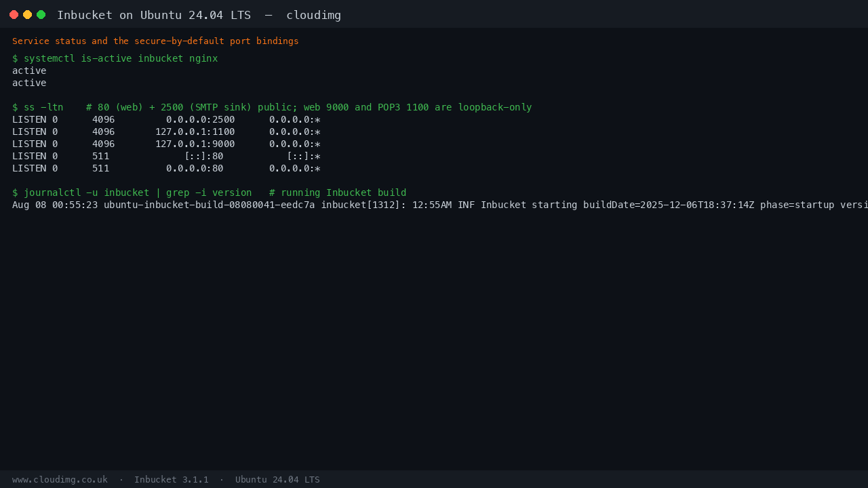Click the address '0.0.0.0:2500'
Viewport: 868px width, 488px height.
[x=201, y=119]
